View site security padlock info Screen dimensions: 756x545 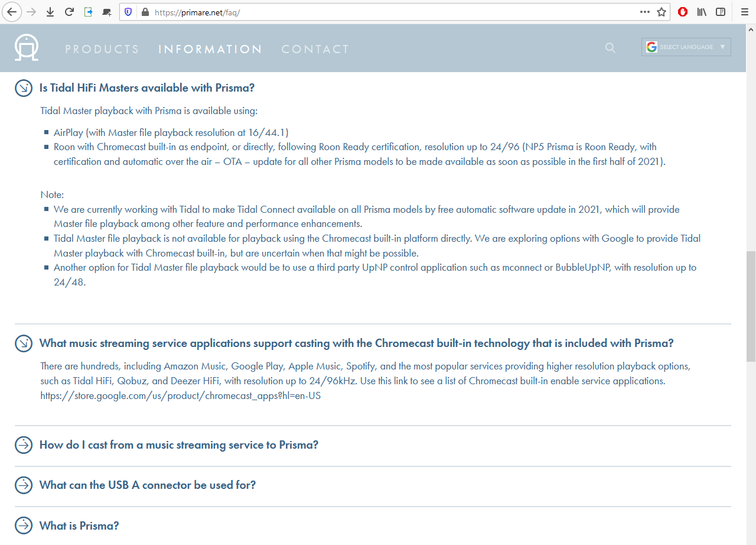point(145,12)
